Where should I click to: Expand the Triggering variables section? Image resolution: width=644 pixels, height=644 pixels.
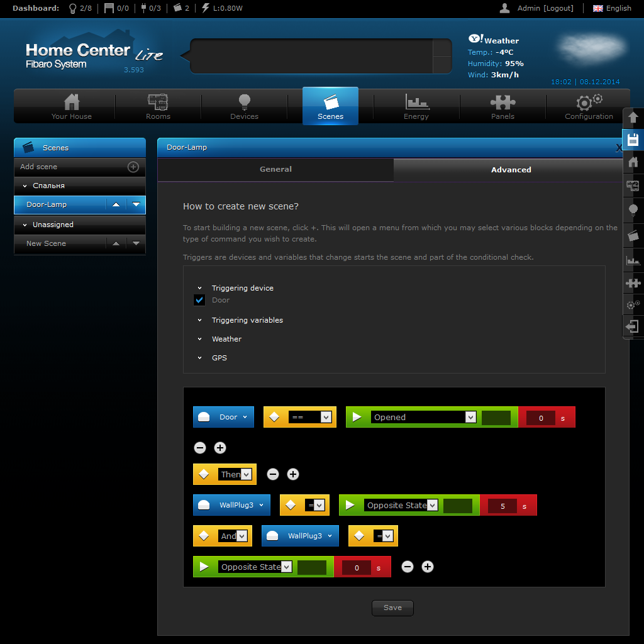[x=199, y=320]
